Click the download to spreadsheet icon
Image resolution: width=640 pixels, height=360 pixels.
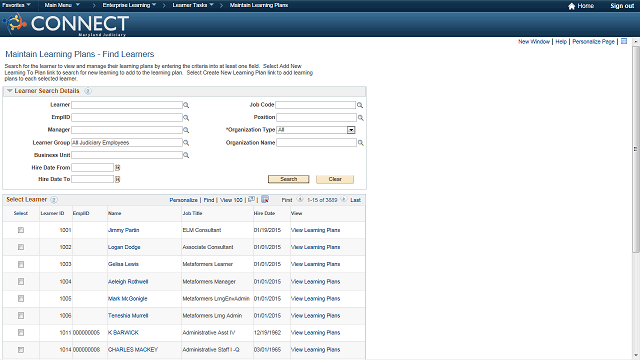(x=265, y=199)
